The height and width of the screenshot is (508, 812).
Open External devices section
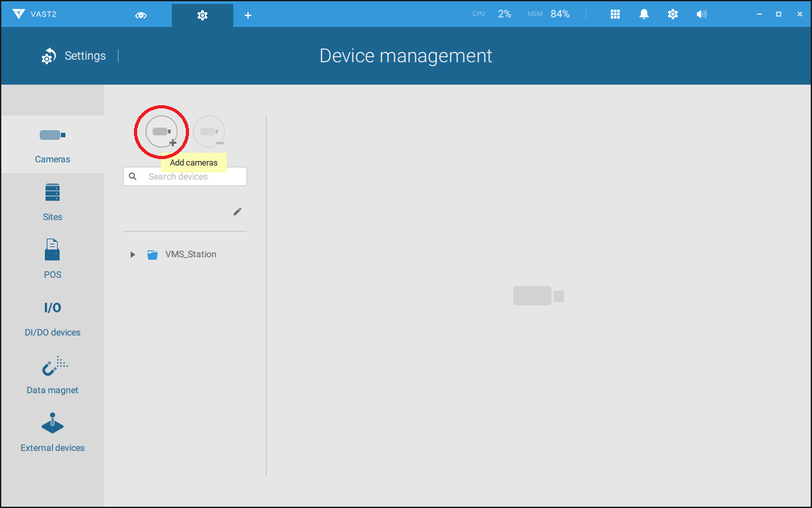[53, 433]
